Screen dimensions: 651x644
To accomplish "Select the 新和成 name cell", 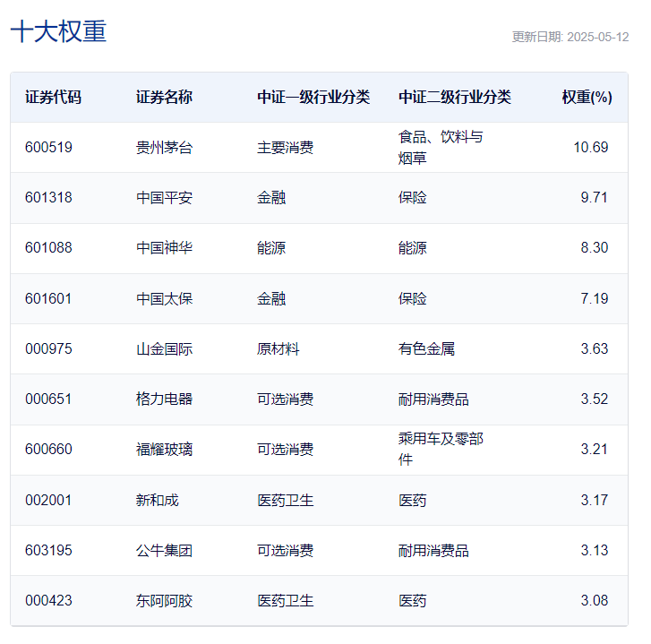I will click(x=157, y=501).
